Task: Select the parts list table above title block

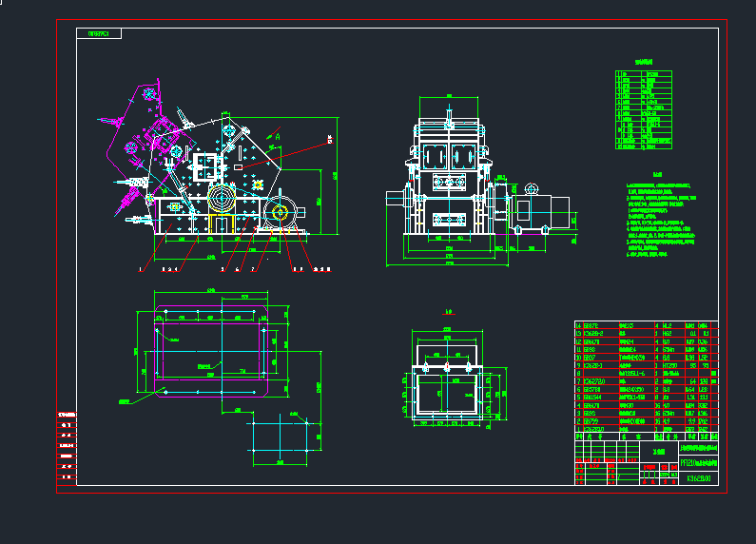Action: (646, 378)
